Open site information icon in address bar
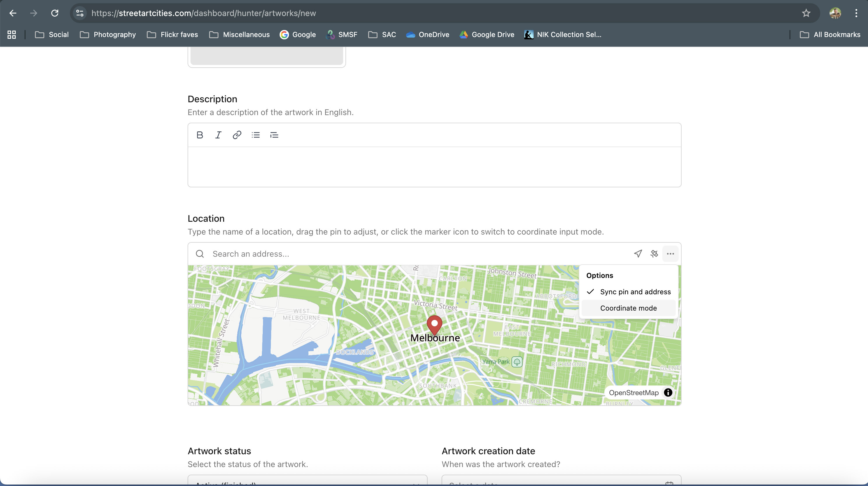The image size is (868, 486). (x=80, y=13)
